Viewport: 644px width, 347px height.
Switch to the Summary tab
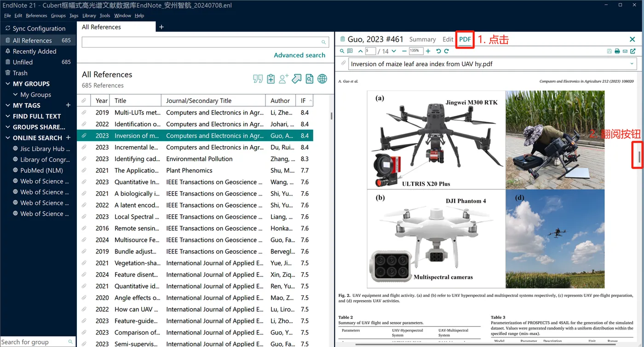(x=422, y=40)
